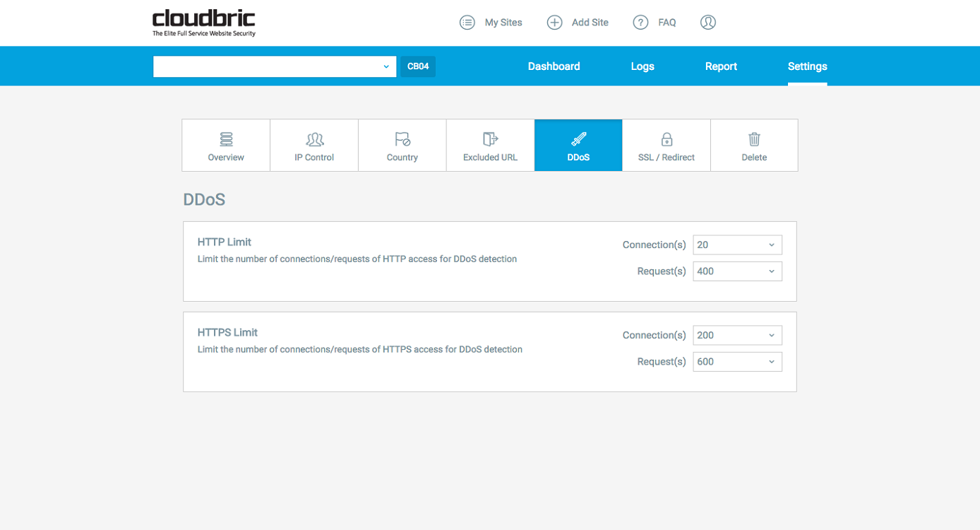Image resolution: width=980 pixels, height=530 pixels.
Task: Open the IP Control settings tab
Action: click(314, 146)
